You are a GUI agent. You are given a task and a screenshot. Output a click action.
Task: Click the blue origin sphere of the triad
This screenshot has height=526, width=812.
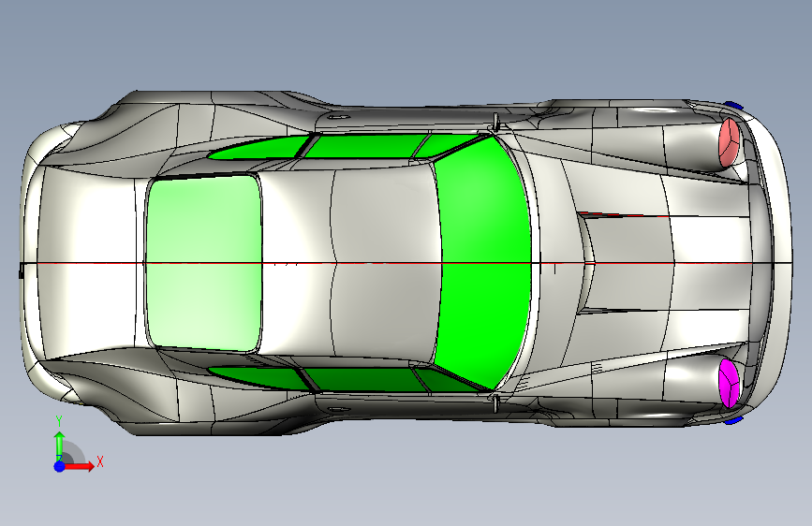pos(60,466)
